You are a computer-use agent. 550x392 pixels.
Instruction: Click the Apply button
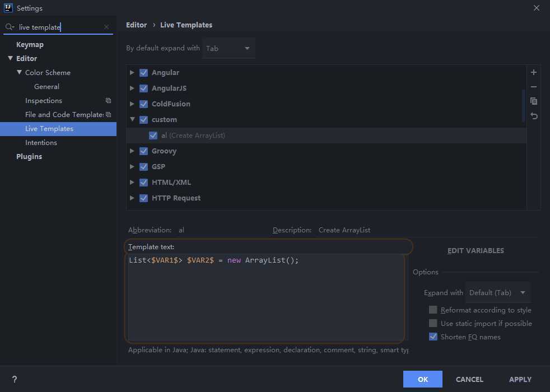coord(520,379)
